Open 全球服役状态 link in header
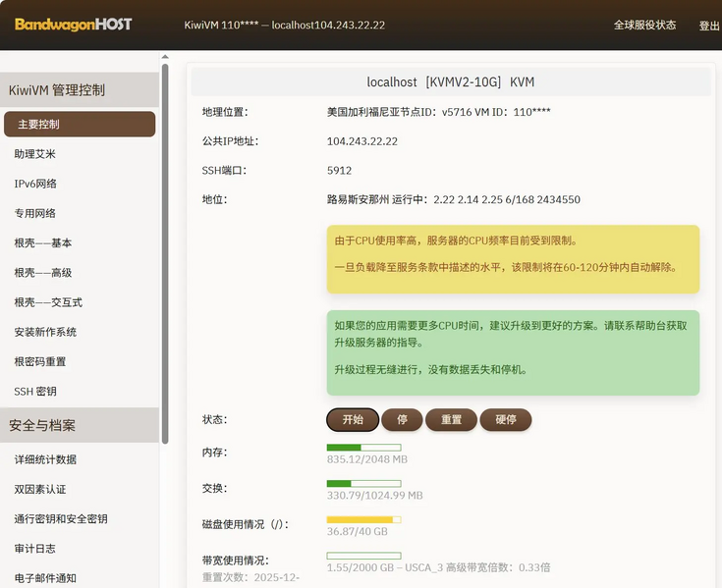 [x=644, y=26]
